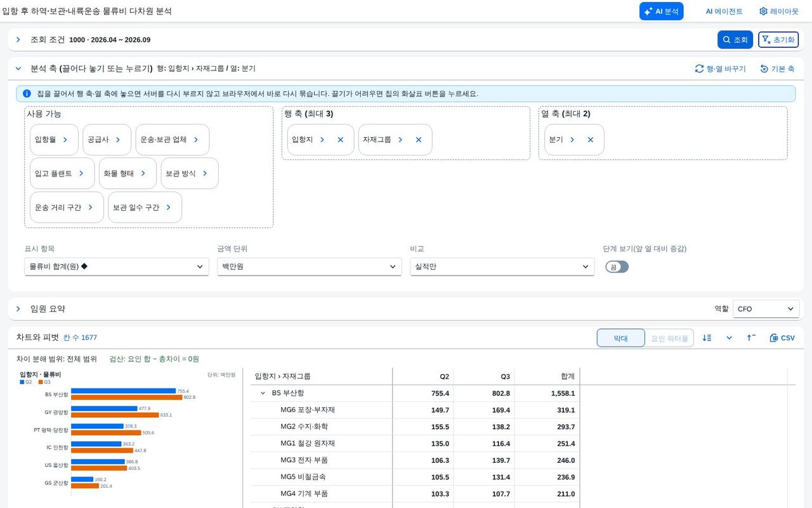Screen dimensions: 812x508
Task: Restore defaults with 기본 축
Action: 777,69
